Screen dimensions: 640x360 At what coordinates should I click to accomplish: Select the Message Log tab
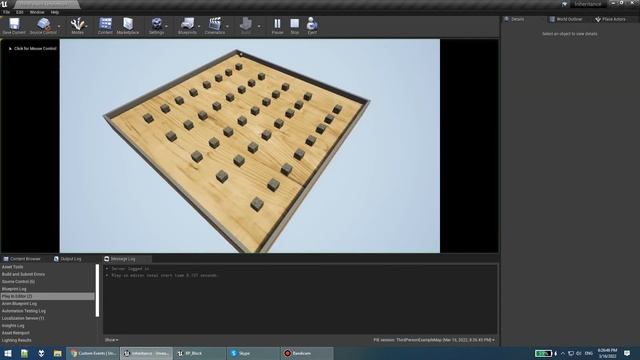click(x=123, y=259)
